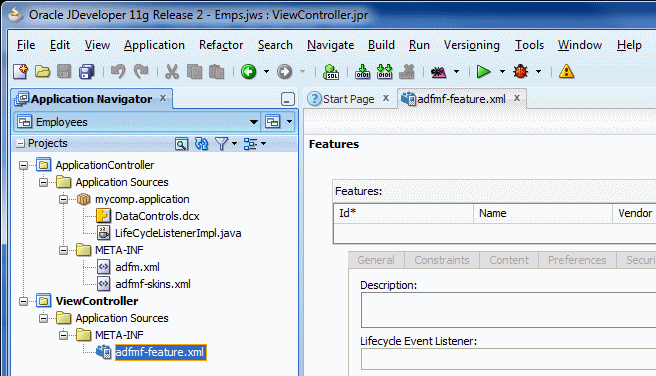Image resolution: width=656 pixels, height=376 pixels.
Task: Open the Versioning menu
Action: [x=472, y=45]
